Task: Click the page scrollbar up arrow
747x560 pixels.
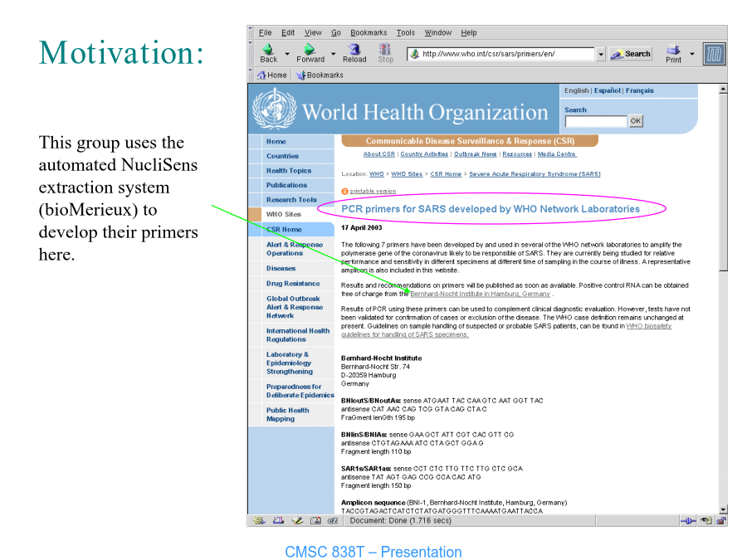Action: (723, 89)
